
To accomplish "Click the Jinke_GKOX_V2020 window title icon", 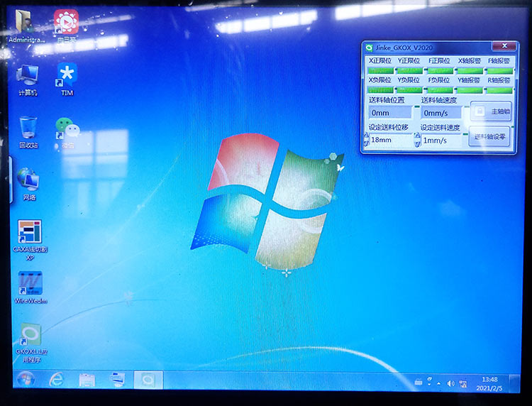I will (369, 48).
